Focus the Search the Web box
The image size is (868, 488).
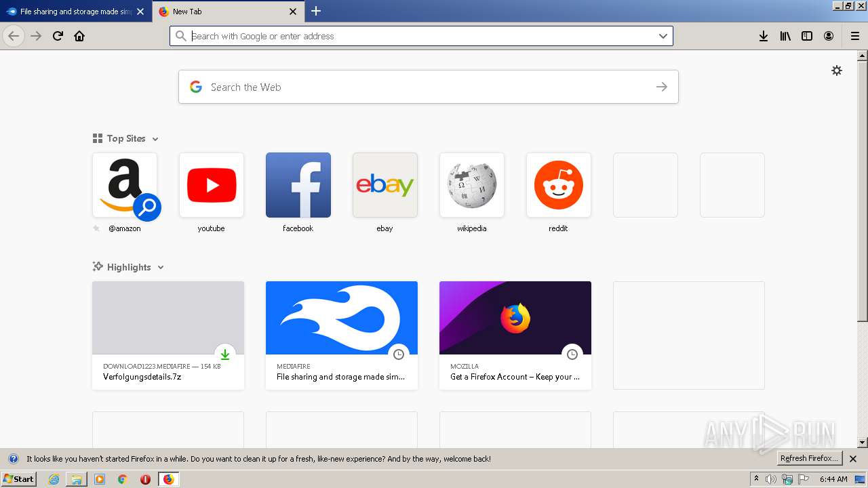(429, 87)
